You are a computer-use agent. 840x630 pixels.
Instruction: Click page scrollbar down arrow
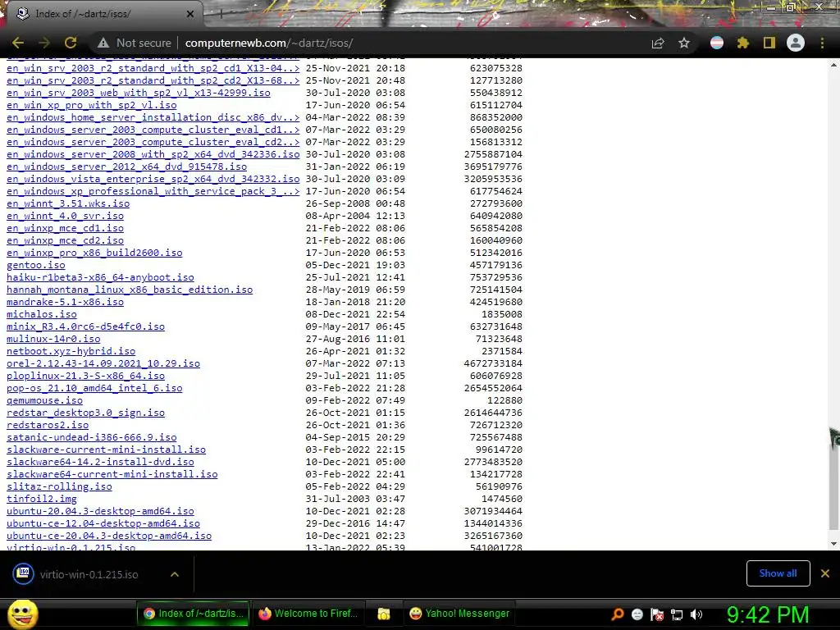[x=833, y=544]
